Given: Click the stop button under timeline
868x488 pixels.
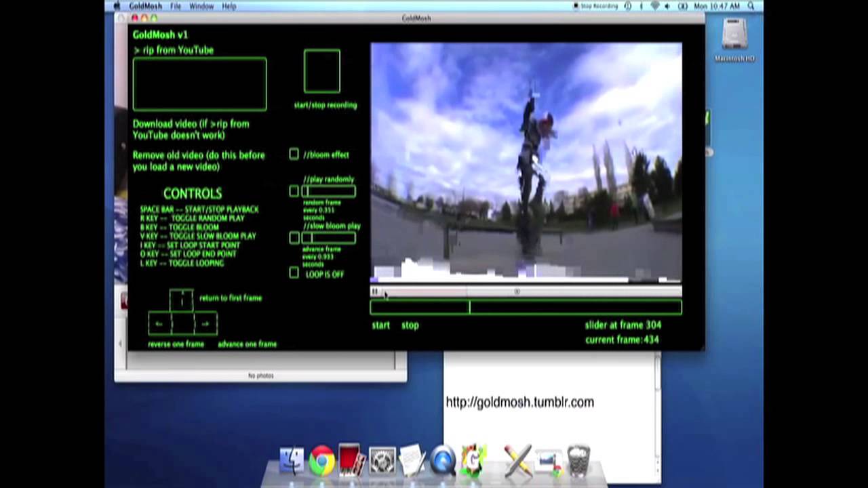Looking at the screenshot, I should [x=410, y=325].
